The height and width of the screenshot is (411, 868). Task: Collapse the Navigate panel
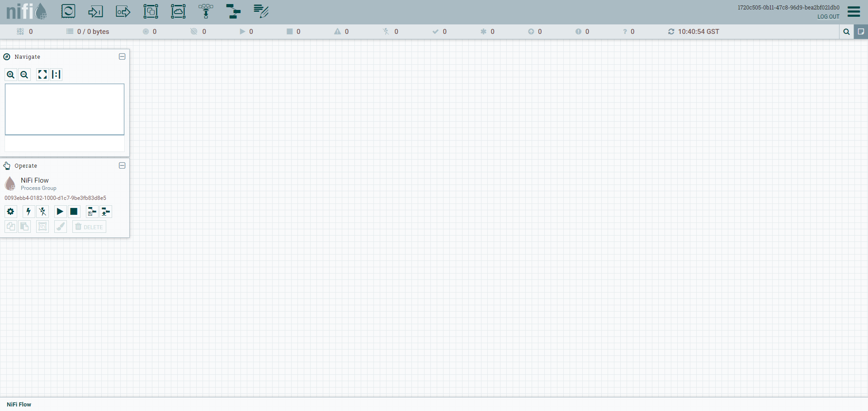pos(122,57)
